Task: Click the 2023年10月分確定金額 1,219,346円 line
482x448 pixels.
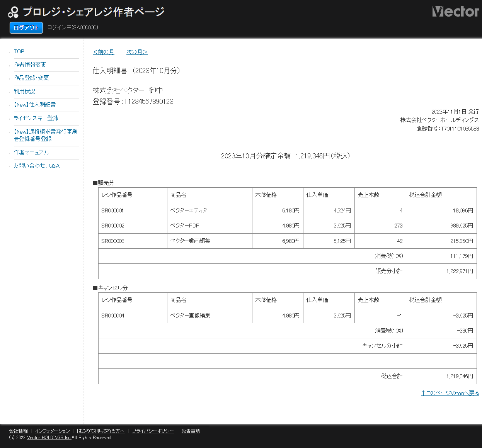Action: coord(286,156)
